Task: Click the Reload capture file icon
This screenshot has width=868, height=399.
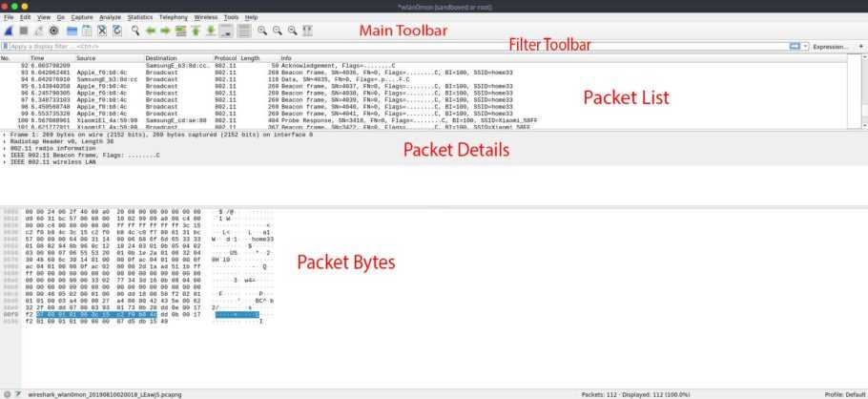Action: point(117,31)
